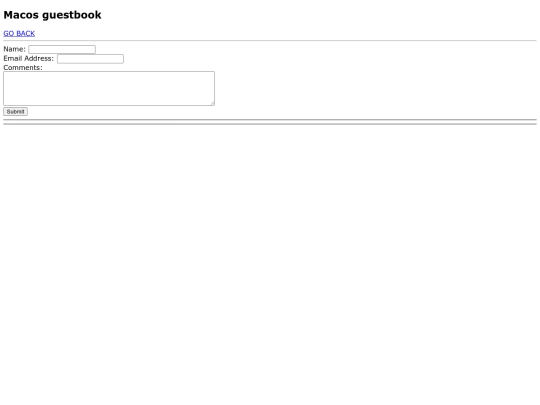Click the "Comments:" label text
The image size is (540, 405).
(x=23, y=68)
